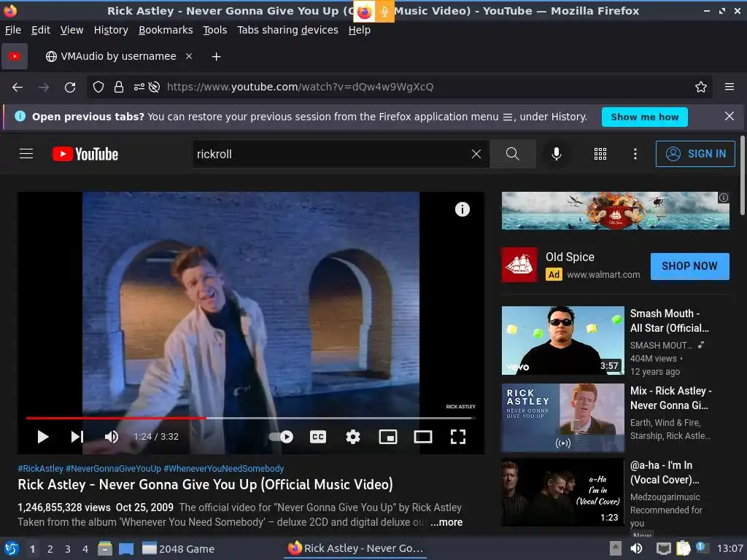
Task: Play the Rick Astley video
Action: pyautogui.click(x=43, y=437)
